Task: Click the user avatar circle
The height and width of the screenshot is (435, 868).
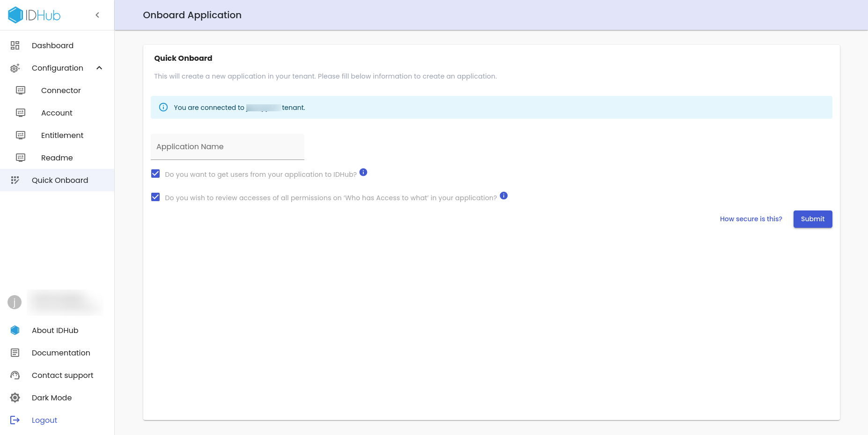Action: [x=15, y=302]
